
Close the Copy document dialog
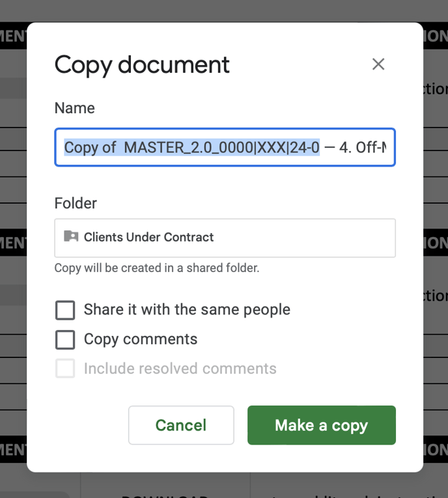[378, 64]
